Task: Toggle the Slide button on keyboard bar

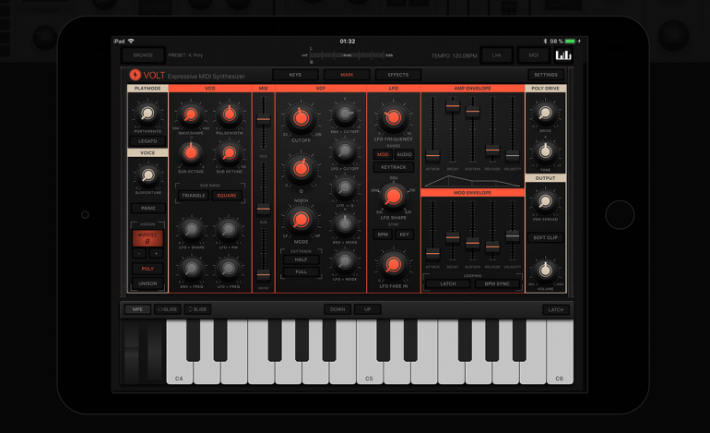Action: click(x=197, y=309)
